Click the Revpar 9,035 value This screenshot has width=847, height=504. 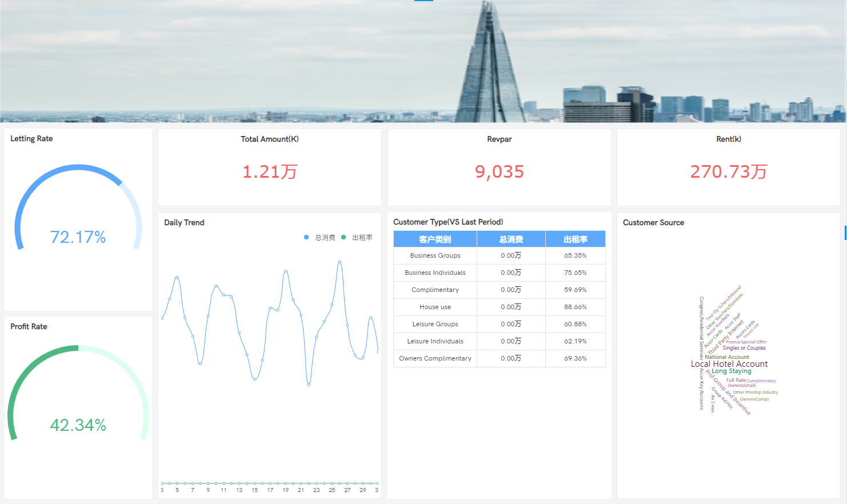(500, 171)
